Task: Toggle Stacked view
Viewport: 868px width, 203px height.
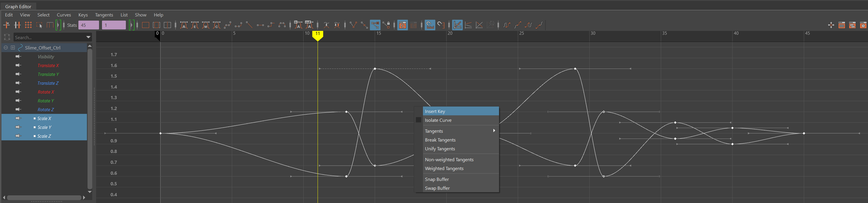Action: [468, 25]
